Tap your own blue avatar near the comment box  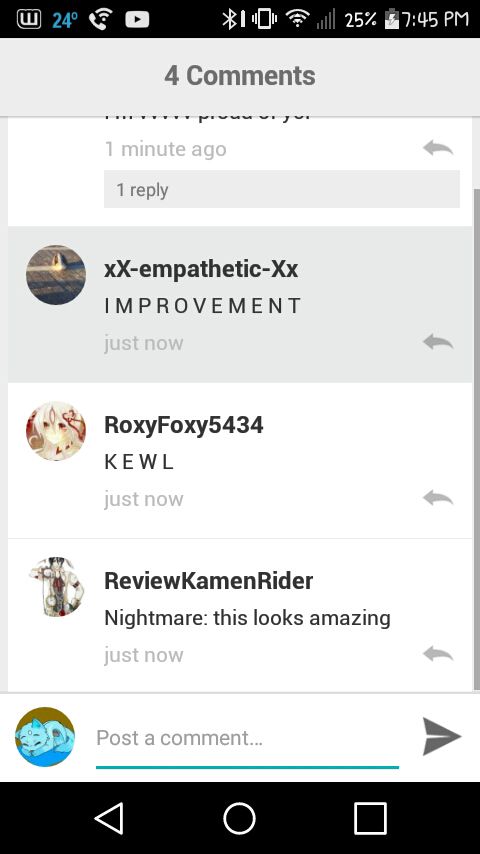(x=45, y=736)
